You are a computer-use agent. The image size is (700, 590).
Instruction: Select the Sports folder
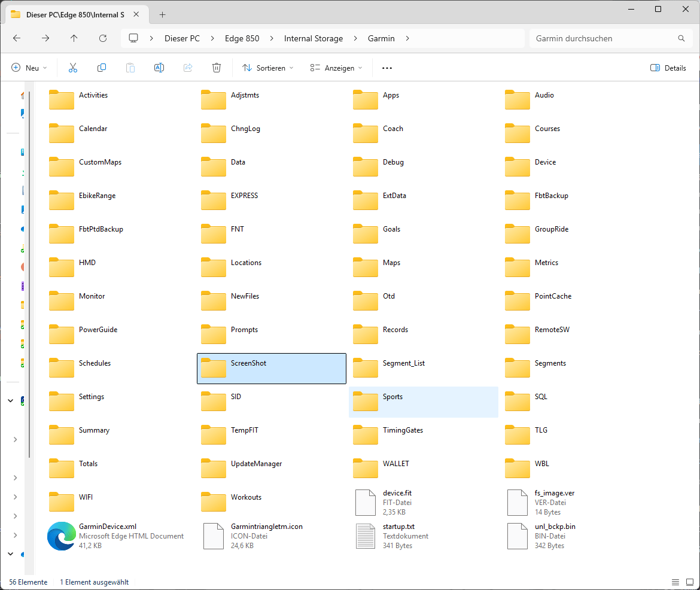pos(423,402)
